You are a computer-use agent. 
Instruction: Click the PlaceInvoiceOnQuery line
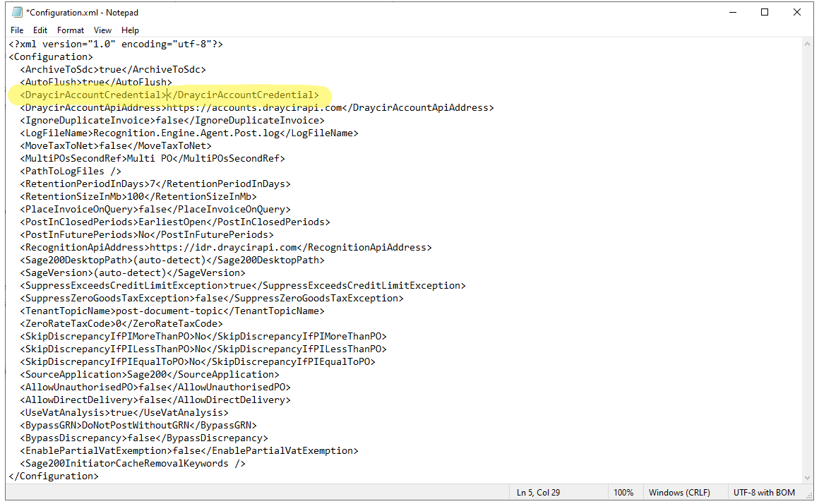(155, 210)
